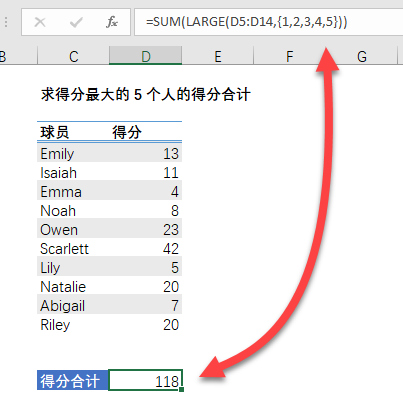The height and width of the screenshot is (413, 403).
Task: Select the total cell showing 118
Action: point(146,380)
